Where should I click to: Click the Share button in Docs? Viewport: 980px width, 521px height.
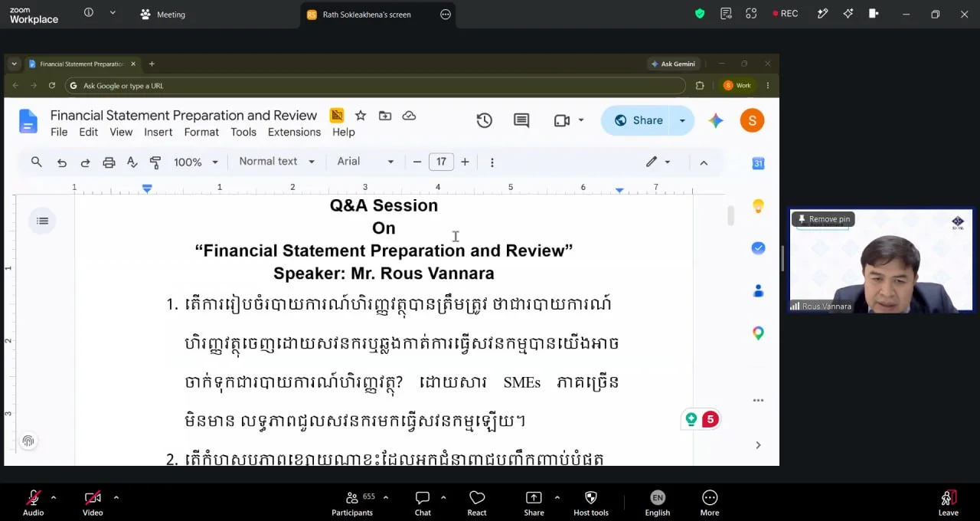click(638, 120)
